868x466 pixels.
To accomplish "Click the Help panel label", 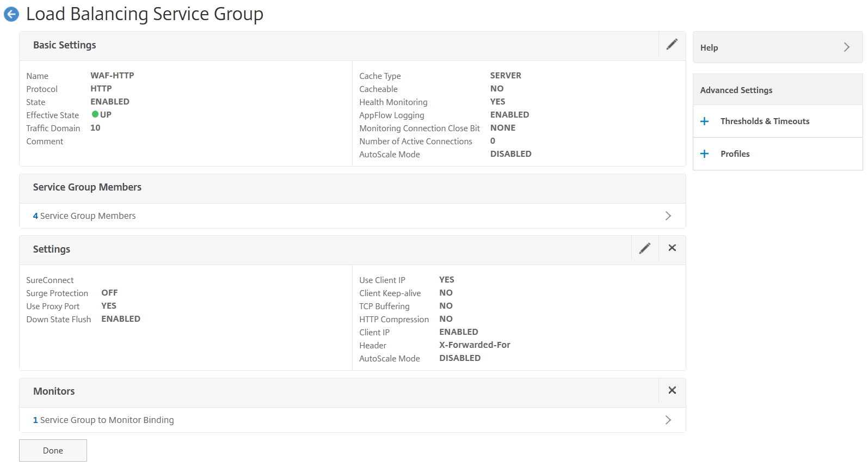I will click(x=709, y=48).
